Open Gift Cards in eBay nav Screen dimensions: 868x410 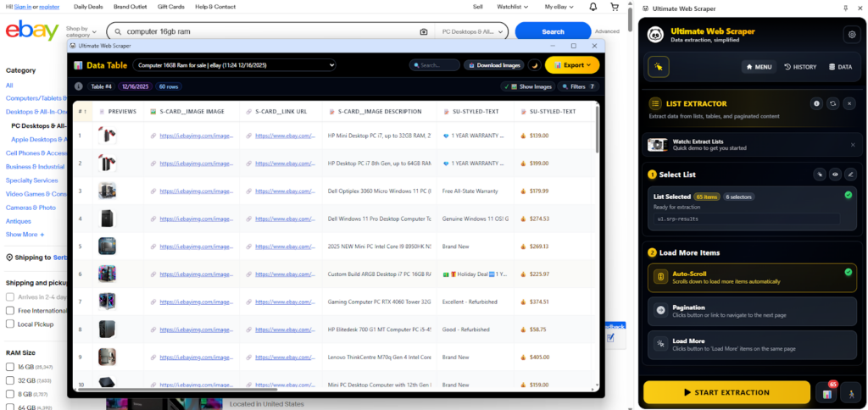[x=170, y=7]
